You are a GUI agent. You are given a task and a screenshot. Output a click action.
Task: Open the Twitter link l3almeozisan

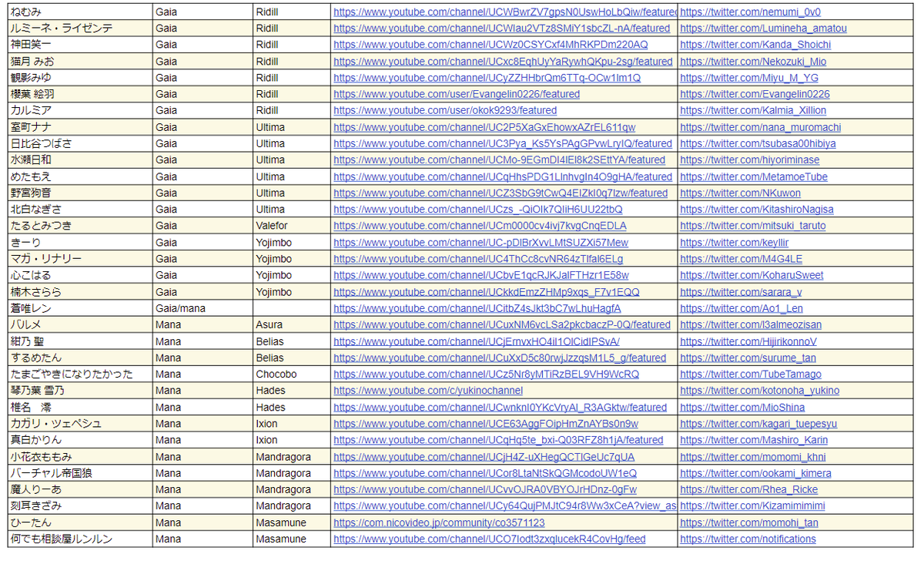pyautogui.click(x=751, y=325)
